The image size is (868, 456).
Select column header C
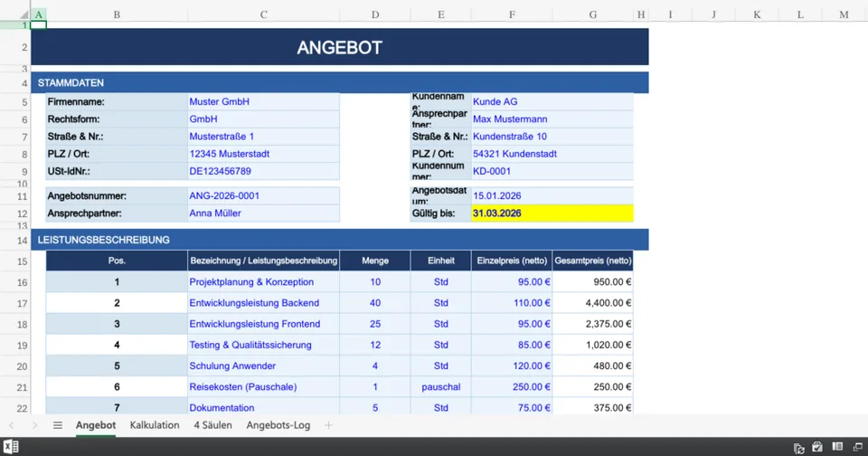tap(263, 15)
